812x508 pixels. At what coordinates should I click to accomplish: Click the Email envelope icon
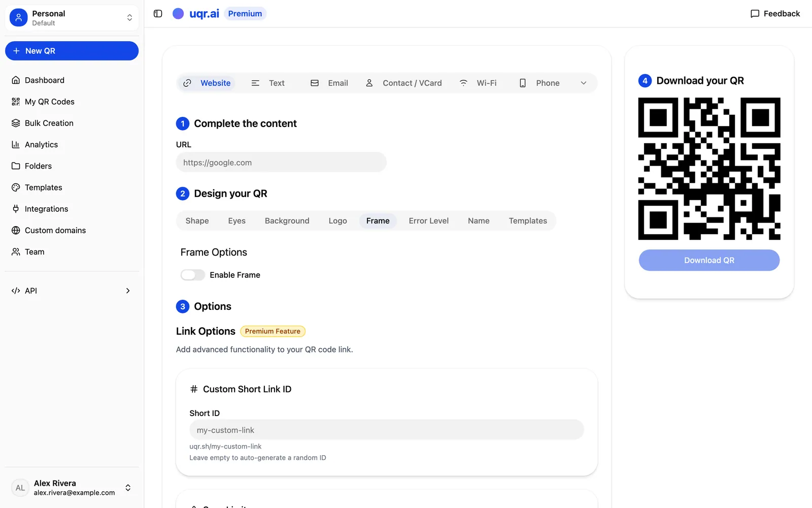click(x=315, y=83)
